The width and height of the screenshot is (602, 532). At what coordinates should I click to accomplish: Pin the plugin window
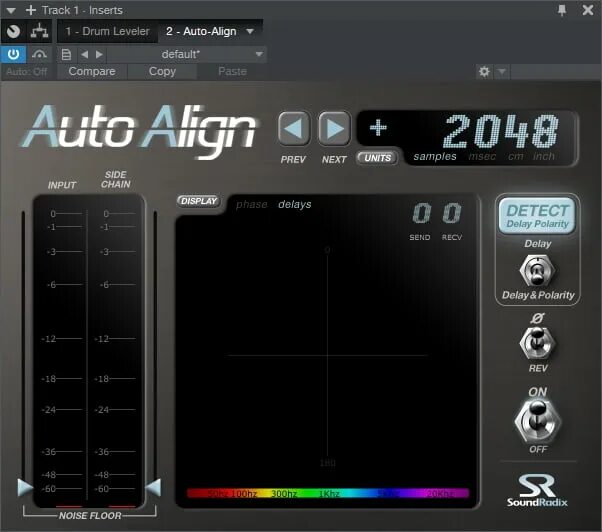point(562,10)
